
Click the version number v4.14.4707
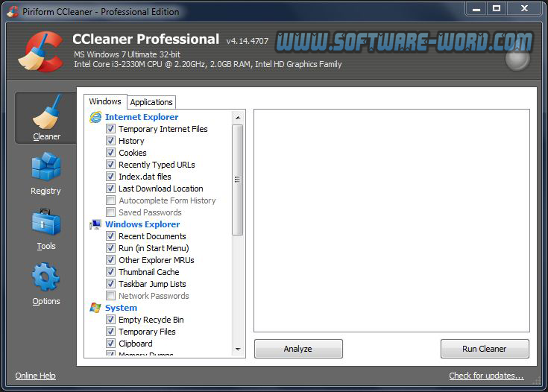click(247, 41)
